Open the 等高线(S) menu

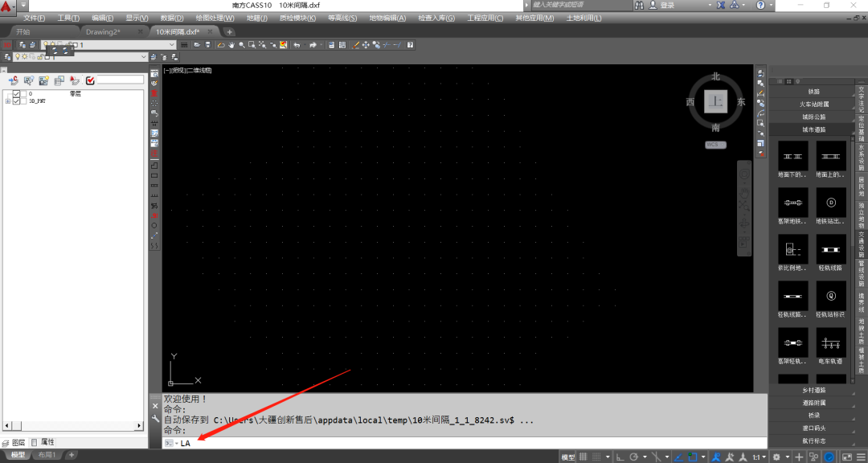point(342,18)
